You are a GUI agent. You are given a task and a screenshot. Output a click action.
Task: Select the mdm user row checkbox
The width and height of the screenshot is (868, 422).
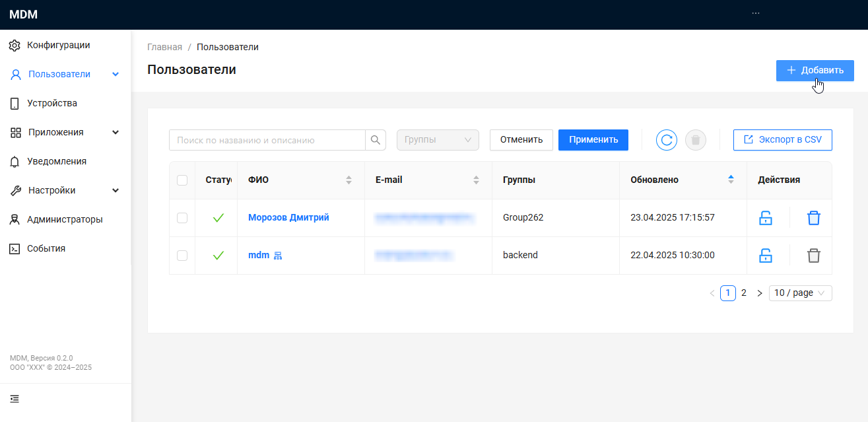[182, 256]
